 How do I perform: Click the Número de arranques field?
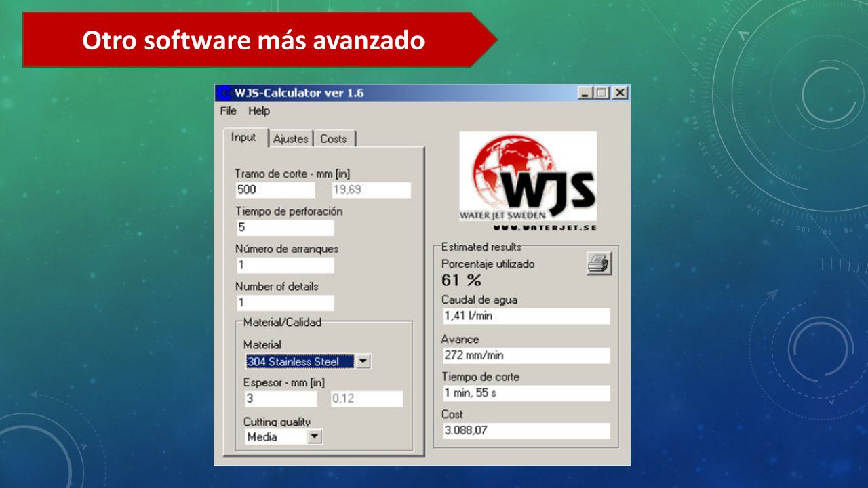click(285, 265)
